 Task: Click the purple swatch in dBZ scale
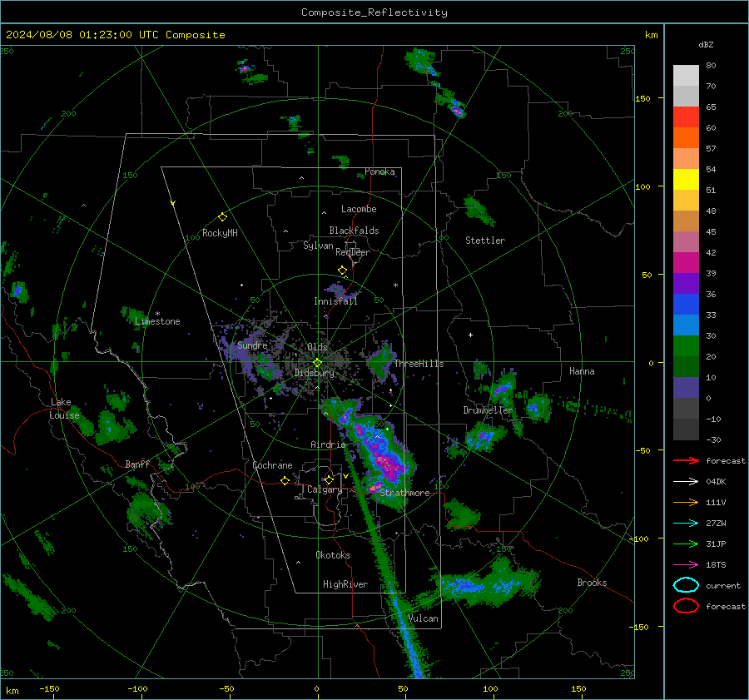click(x=686, y=283)
